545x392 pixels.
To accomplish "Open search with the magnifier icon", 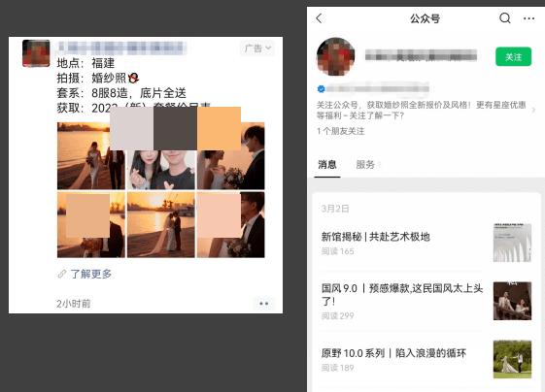I will tap(504, 18).
